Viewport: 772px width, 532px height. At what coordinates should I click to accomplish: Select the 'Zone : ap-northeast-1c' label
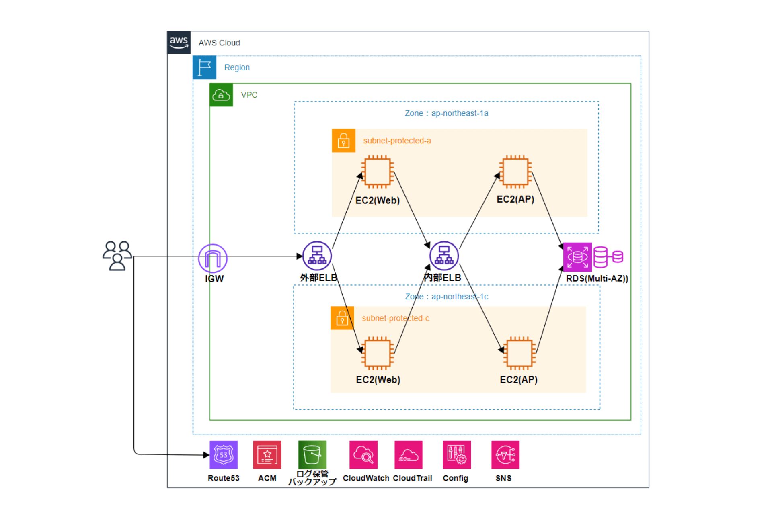point(446,297)
